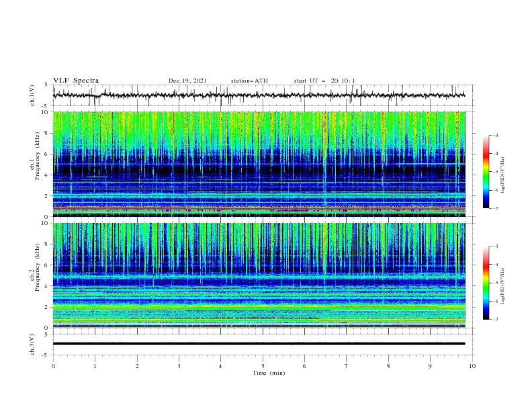
Task: Click tick label "1" on the time axis
Action: tap(95, 366)
